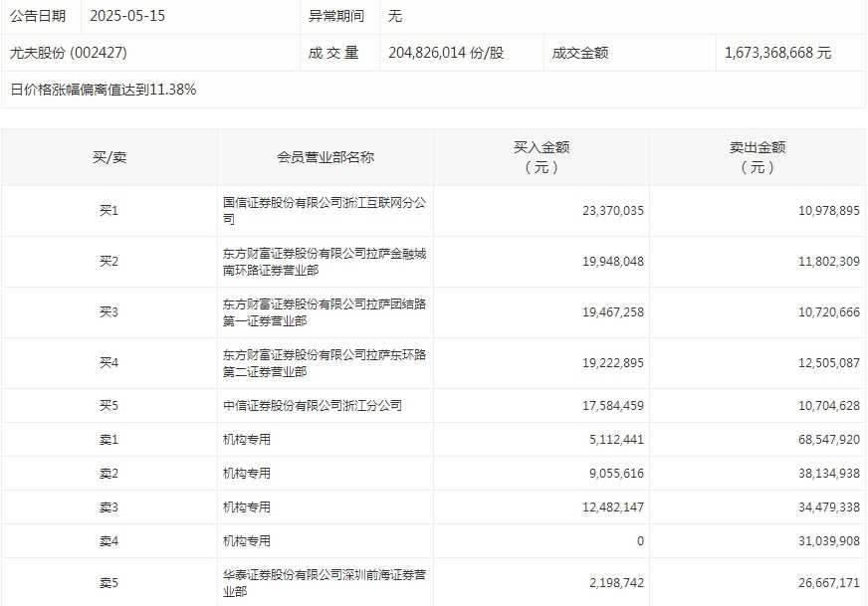The width and height of the screenshot is (868, 606).
Task: Select the 卖2 row label
Action: (x=109, y=474)
